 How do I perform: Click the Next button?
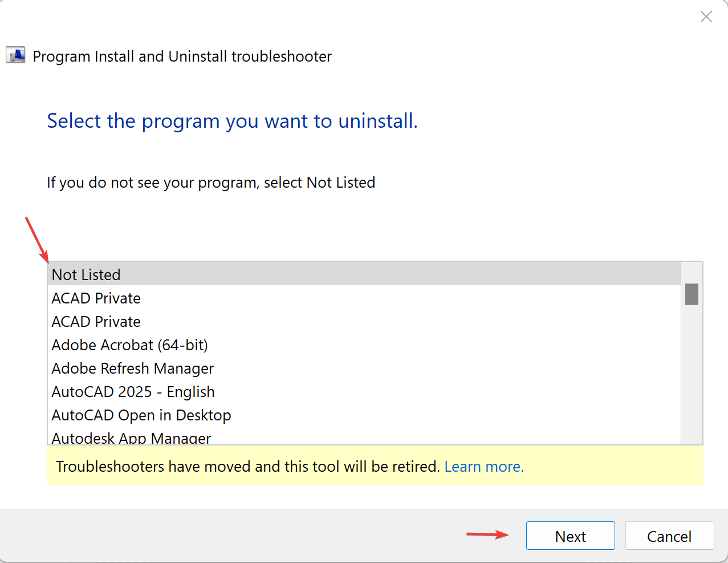pos(570,536)
